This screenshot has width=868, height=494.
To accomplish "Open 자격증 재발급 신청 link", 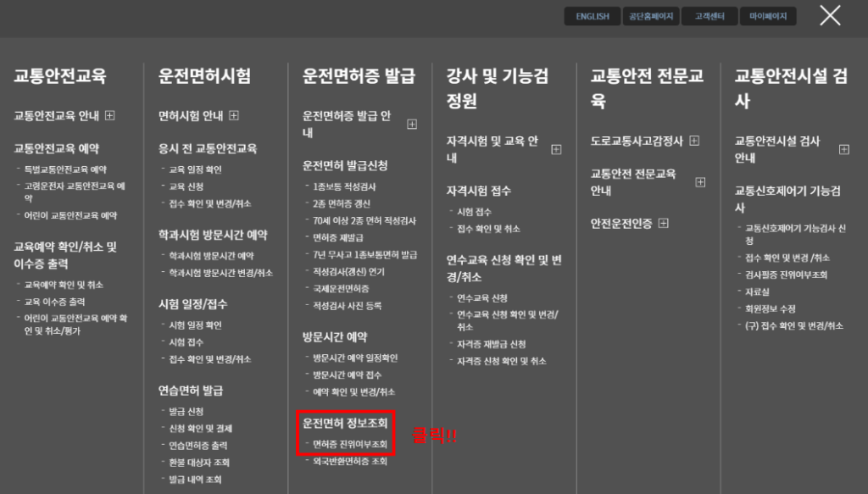I will coord(491,344).
